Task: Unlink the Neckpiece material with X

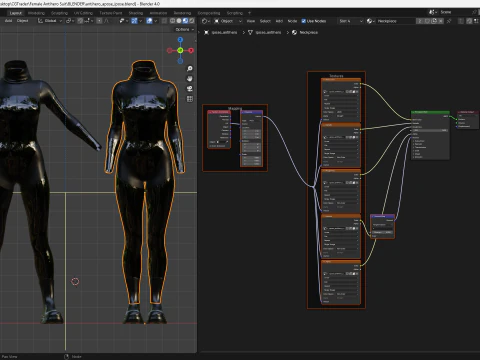Action: (441, 21)
